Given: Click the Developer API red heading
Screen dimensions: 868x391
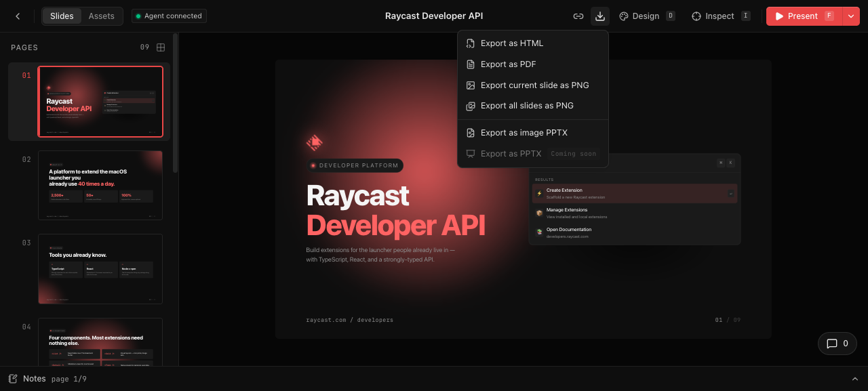Looking at the screenshot, I should (x=396, y=226).
